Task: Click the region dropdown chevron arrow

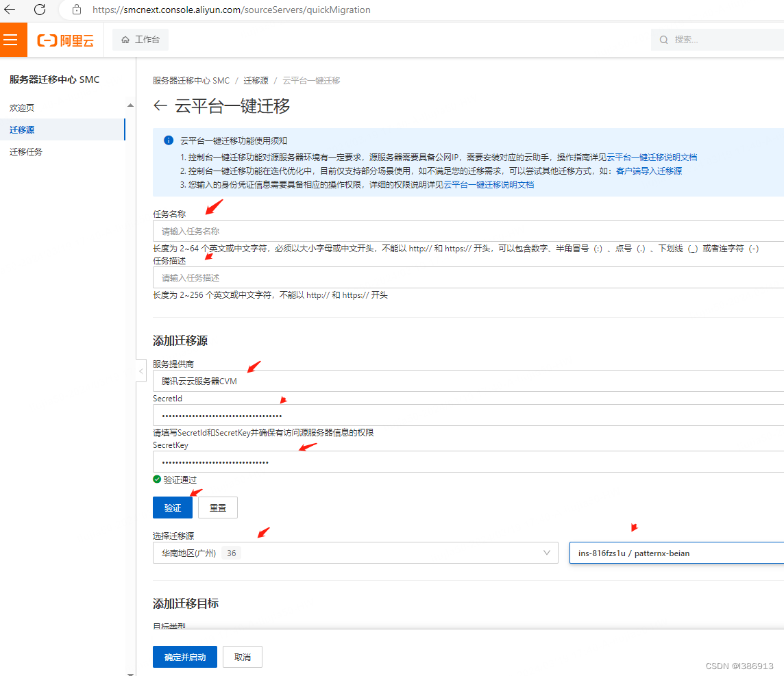Action: pyautogui.click(x=546, y=553)
